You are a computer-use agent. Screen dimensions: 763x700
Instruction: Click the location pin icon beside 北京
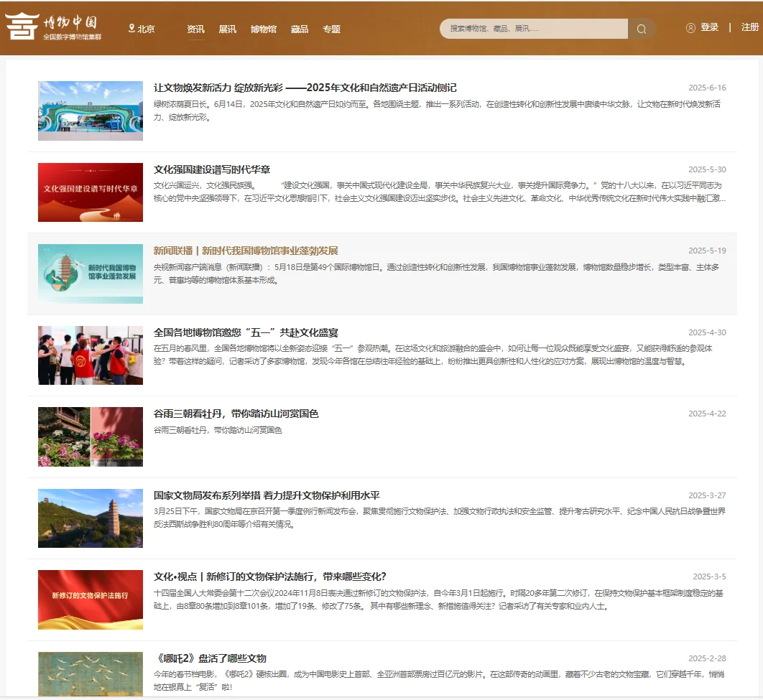tap(131, 29)
